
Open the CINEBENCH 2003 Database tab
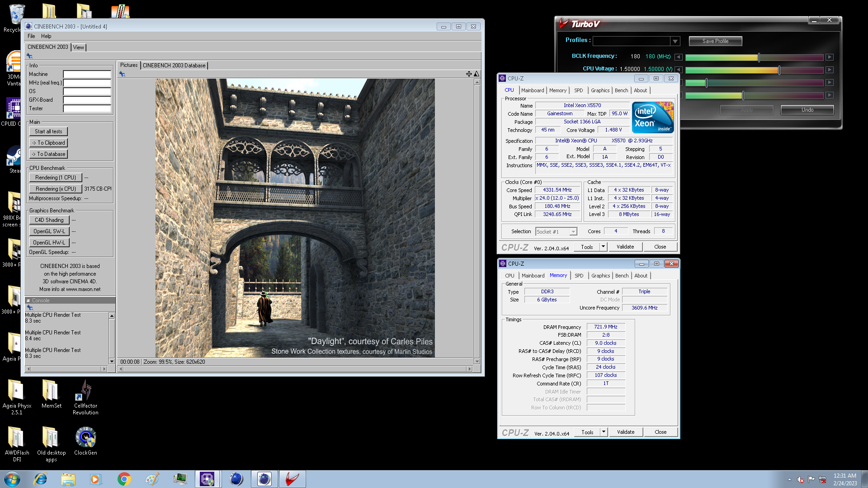tap(174, 66)
